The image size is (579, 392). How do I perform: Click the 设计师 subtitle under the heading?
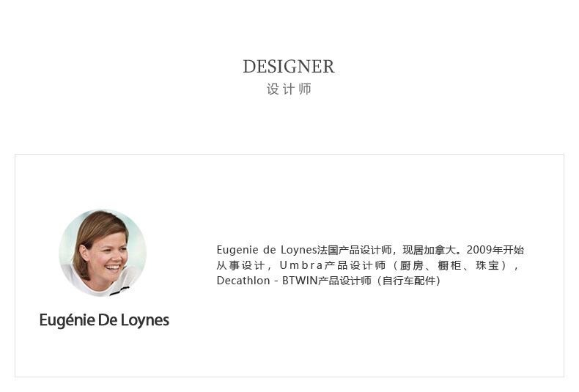[x=289, y=89]
